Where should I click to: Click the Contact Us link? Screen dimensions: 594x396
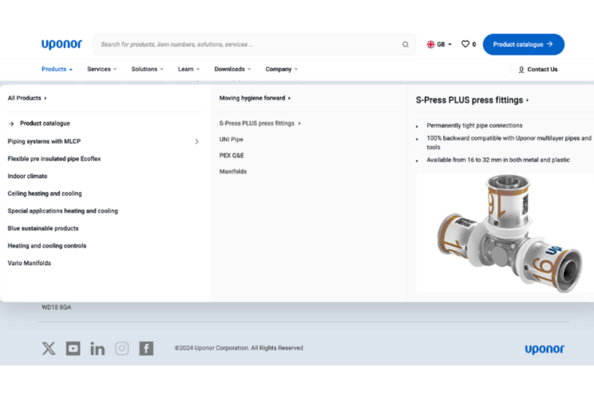(538, 69)
